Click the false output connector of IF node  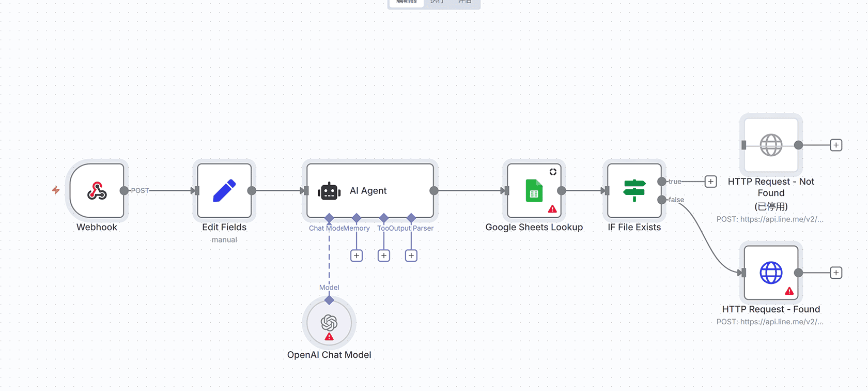[662, 200]
